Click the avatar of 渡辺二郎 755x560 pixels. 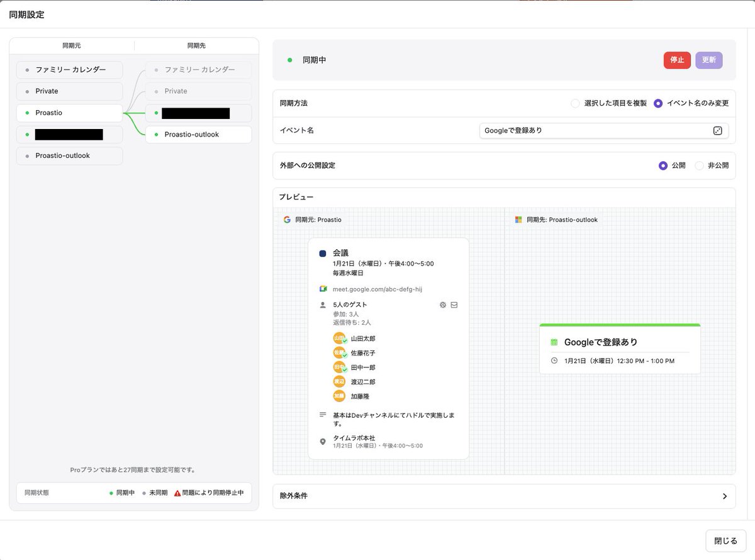(340, 382)
